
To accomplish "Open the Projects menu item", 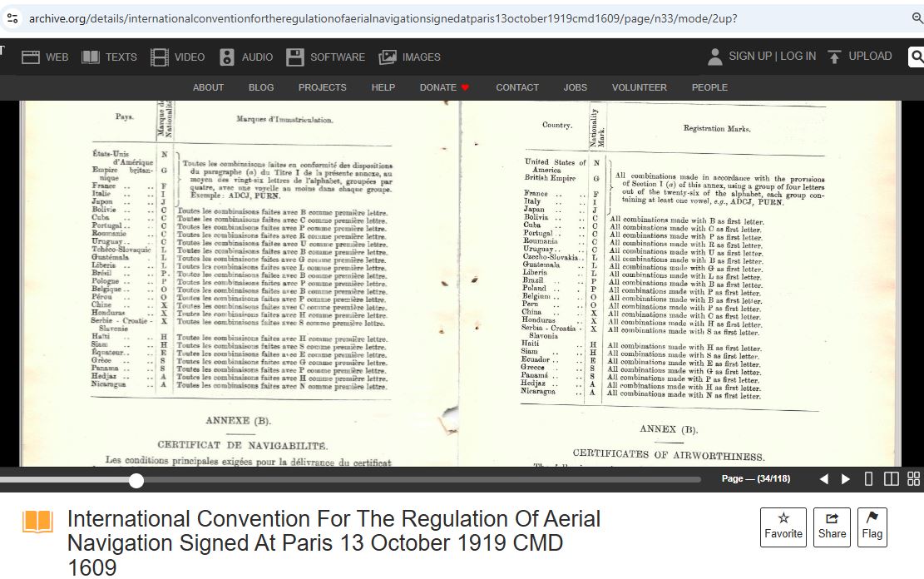I will pyautogui.click(x=322, y=87).
